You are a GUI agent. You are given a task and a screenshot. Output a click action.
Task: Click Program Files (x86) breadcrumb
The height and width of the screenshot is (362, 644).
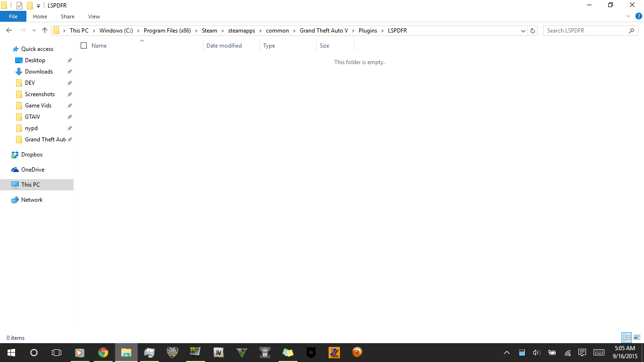[167, 31]
